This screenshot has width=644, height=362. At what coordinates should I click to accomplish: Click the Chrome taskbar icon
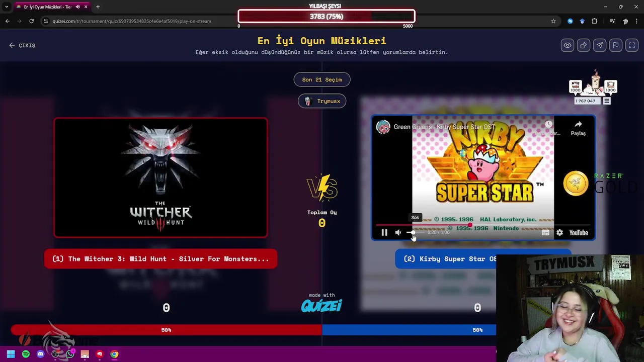pos(114,354)
